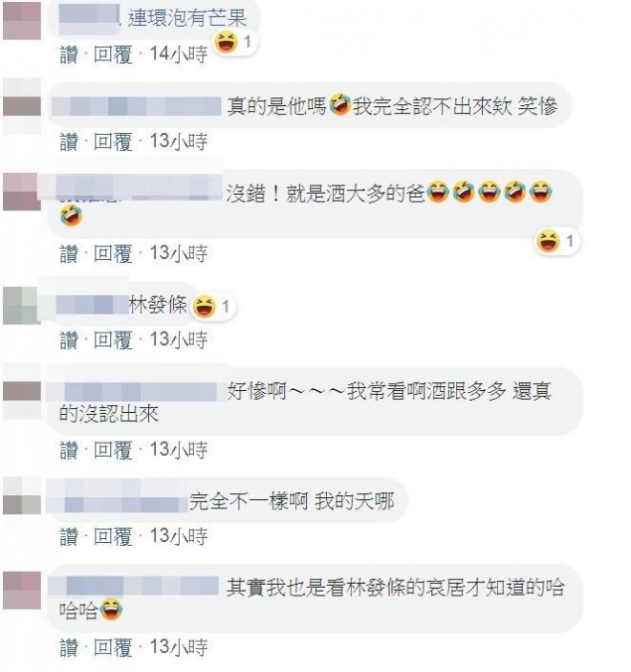Reply to the 好慘啊 comment
Image resolution: width=631 pixels, height=672 pixels.
click(x=113, y=450)
